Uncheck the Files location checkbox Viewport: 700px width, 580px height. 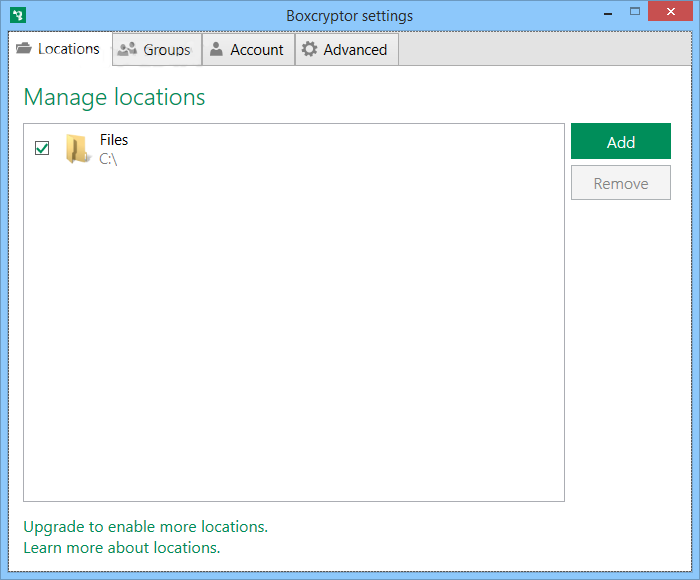[x=42, y=148]
